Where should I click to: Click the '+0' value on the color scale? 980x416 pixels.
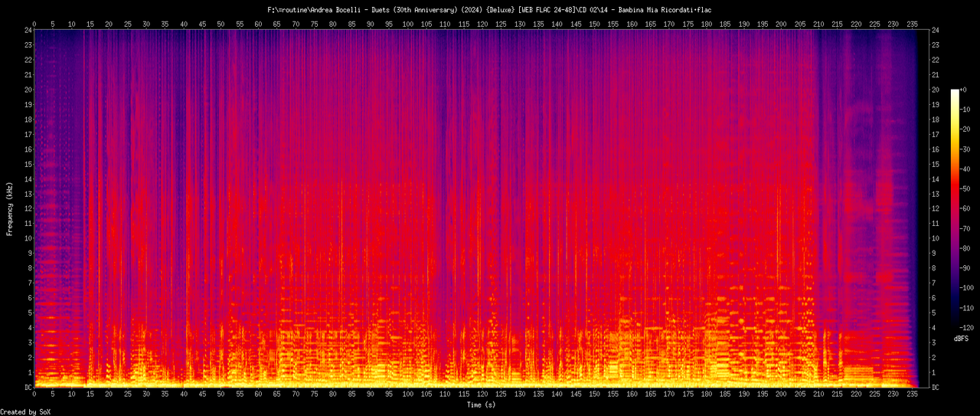tap(965, 90)
